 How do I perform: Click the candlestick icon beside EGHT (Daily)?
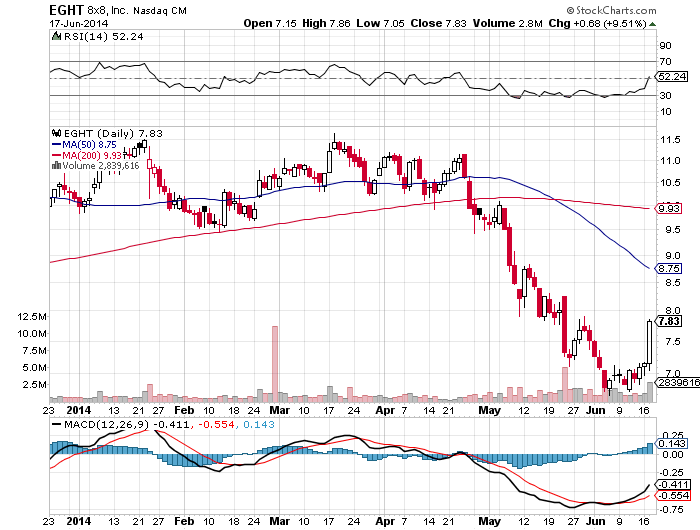[x=56, y=133]
